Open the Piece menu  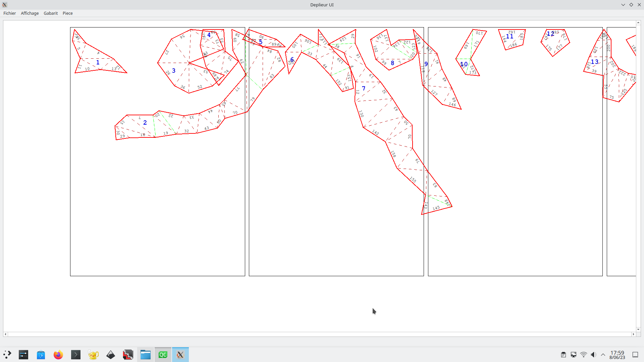point(67,13)
